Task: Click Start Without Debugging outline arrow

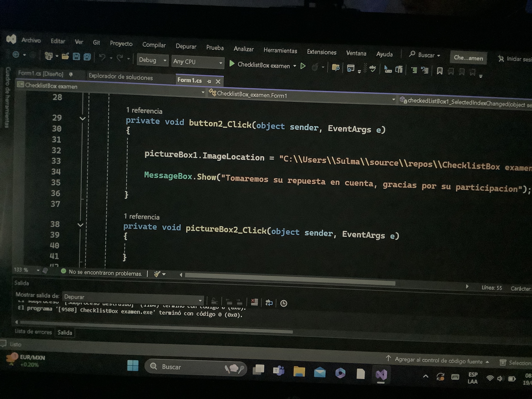Action: point(303,66)
